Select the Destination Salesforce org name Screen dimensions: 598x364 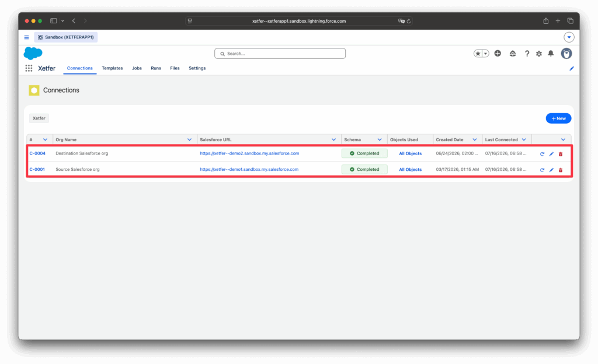click(82, 153)
